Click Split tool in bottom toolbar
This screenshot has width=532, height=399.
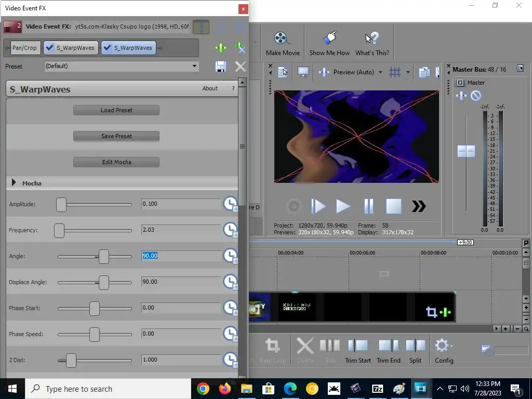pos(415,351)
